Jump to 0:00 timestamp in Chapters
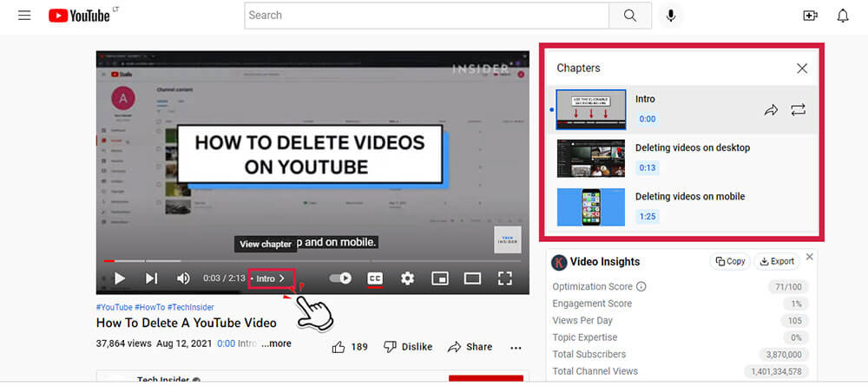 pos(648,119)
